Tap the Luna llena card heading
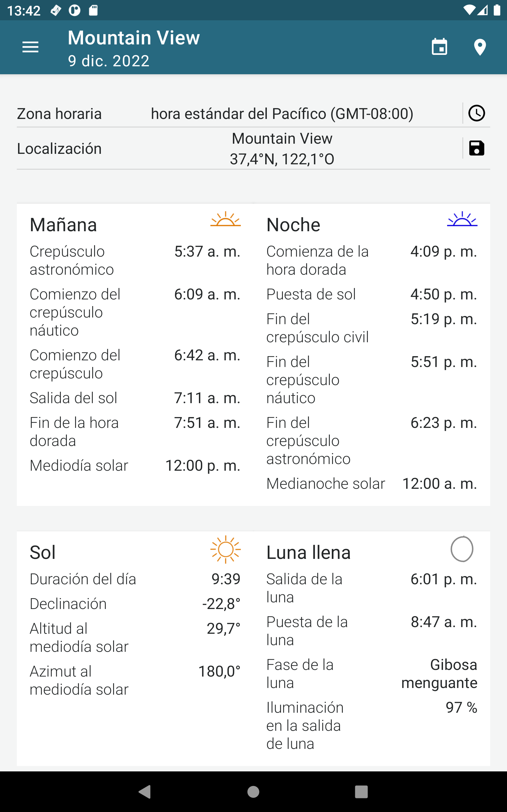The width and height of the screenshot is (507, 812). click(309, 553)
